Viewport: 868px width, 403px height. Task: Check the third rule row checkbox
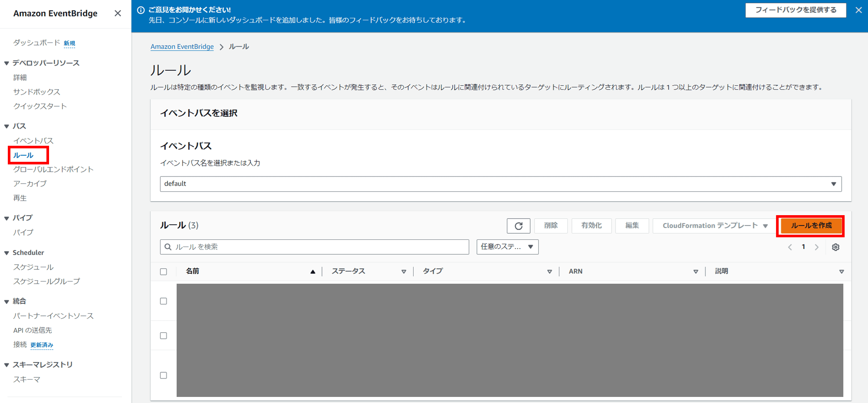pos(164,375)
